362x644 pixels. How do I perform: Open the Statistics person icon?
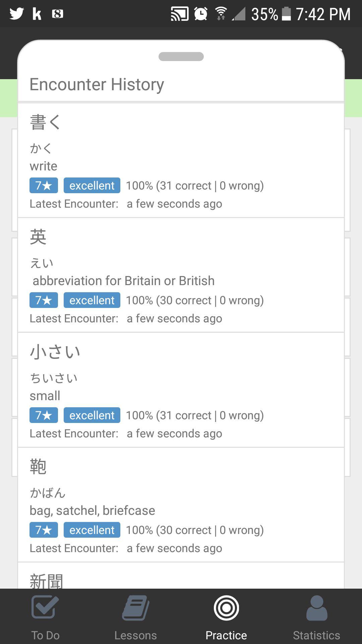coord(316,607)
